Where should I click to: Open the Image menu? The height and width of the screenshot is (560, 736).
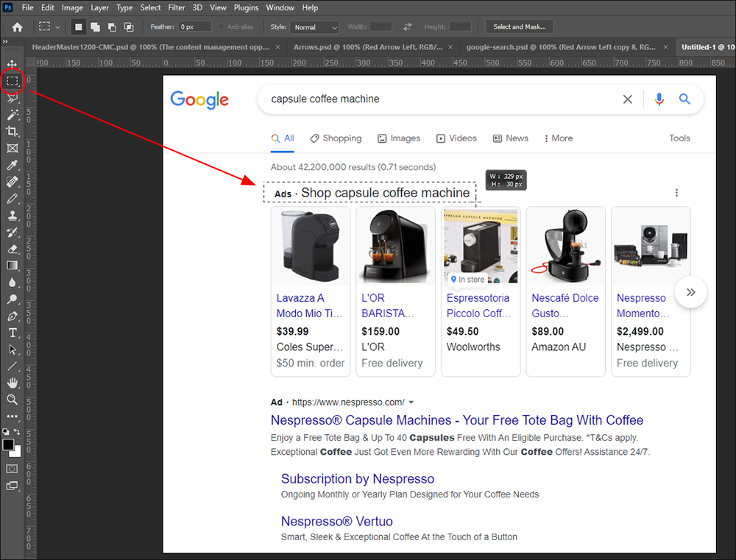(72, 7)
